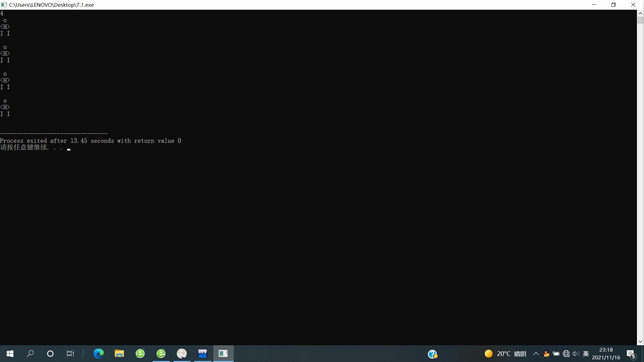Click the Cortana circle icon

tap(50, 354)
